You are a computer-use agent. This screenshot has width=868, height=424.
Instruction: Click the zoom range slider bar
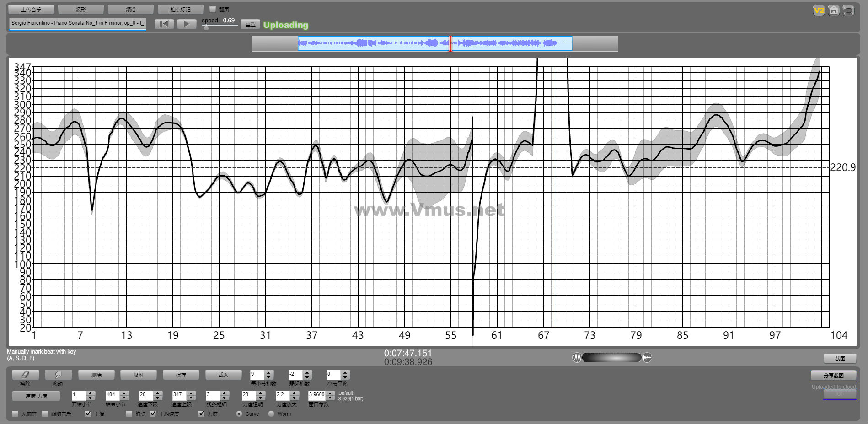pyautogui.click(x=612, y=357)
